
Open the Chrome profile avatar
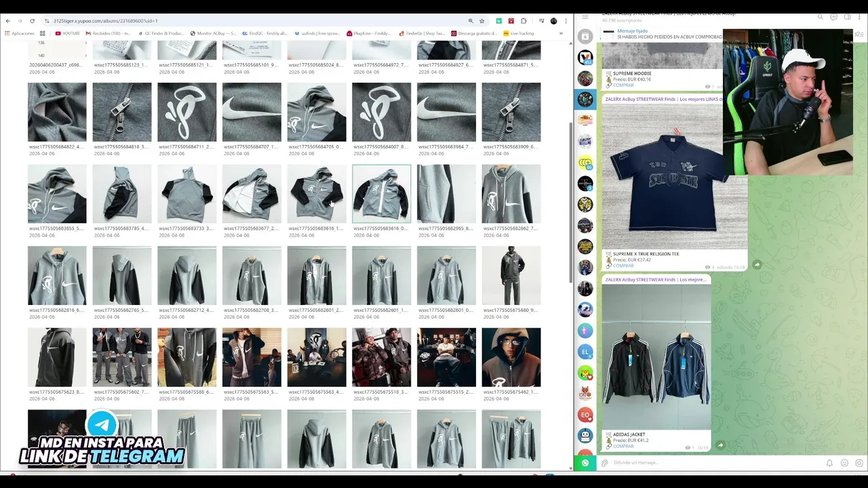pyautogui.click(x=553, y=21)
